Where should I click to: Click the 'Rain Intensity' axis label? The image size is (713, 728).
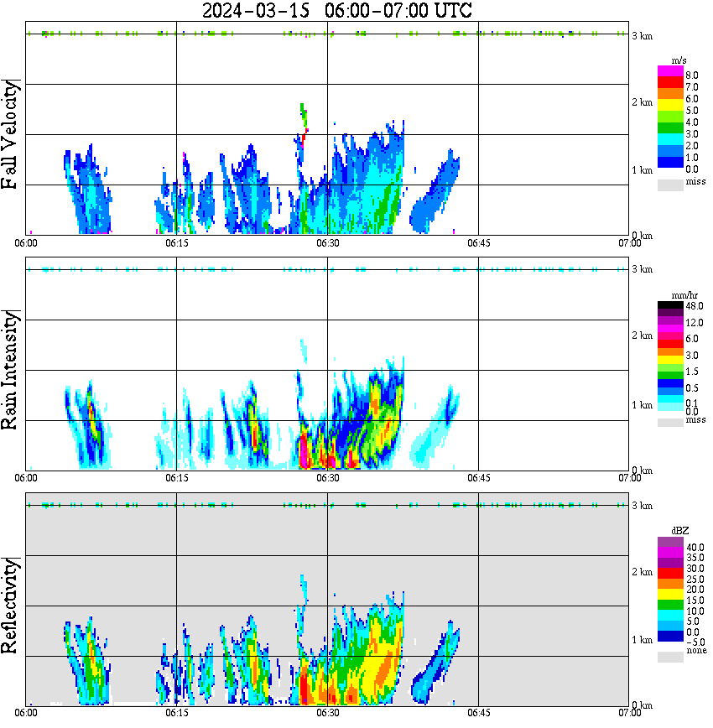point(10,370)
